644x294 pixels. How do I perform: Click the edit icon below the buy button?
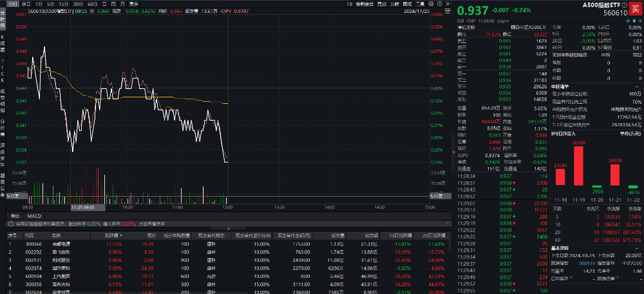628,19
